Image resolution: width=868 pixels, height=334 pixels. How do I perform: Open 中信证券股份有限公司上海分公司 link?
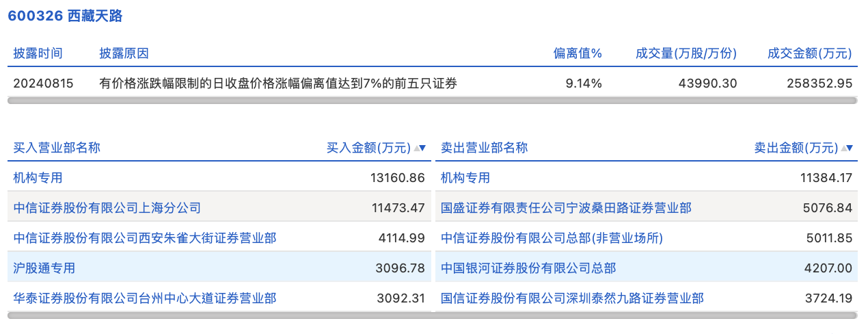coord(107,208)
